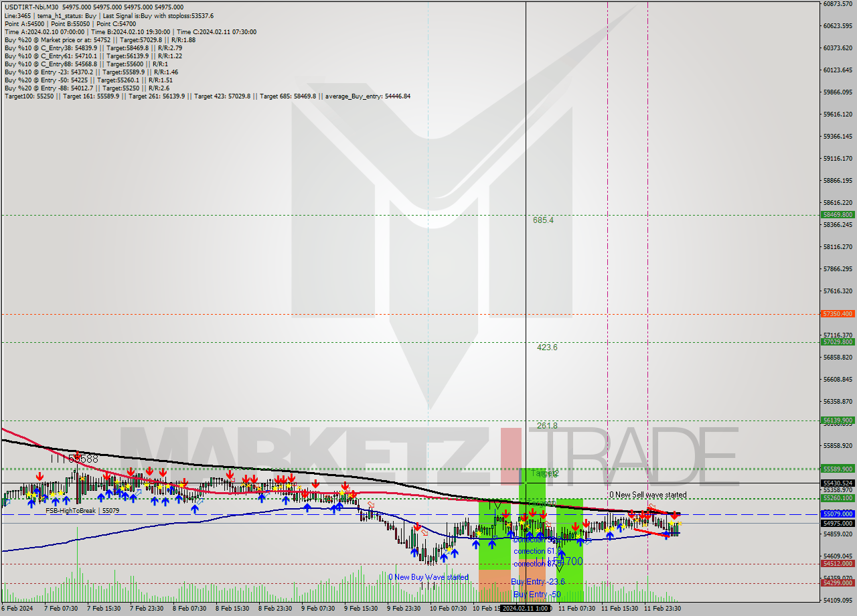Screen dimensions: 857x616
Task: Click the 'USDTIRT-Nbi,M30' symbol header text
Action: point(31,7)
